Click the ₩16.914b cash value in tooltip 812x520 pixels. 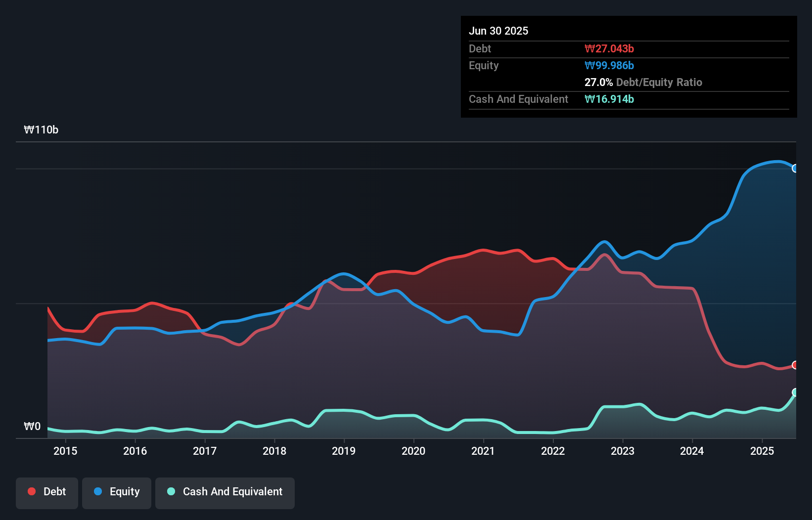pos(609,99)
